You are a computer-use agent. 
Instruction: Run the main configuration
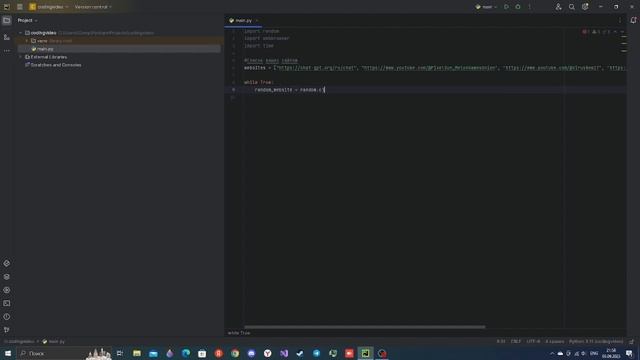coord(507,7)
